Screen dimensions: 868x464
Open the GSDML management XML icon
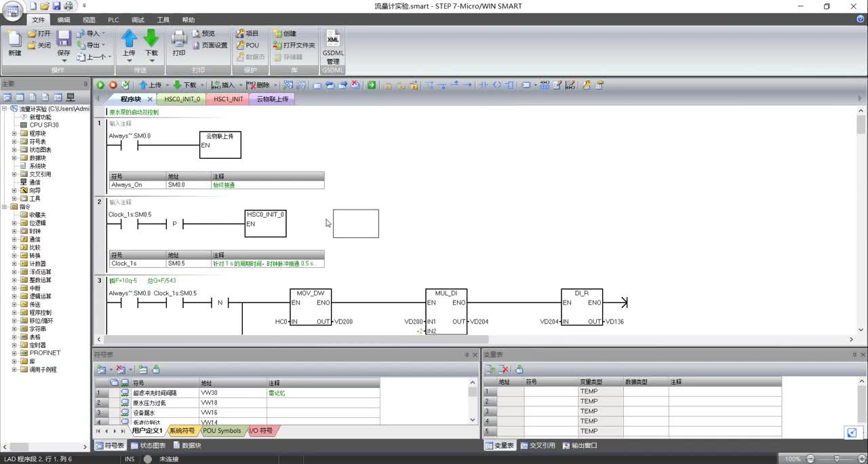point(333,39)
